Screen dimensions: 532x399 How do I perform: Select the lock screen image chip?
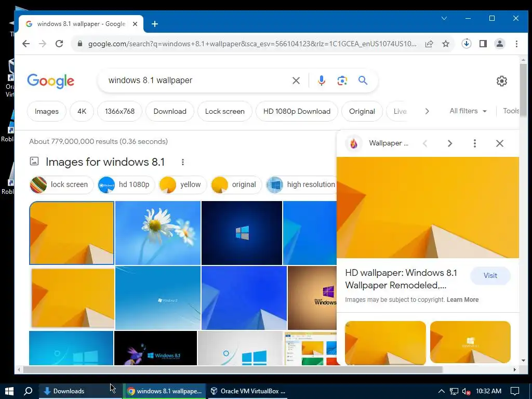61,184
